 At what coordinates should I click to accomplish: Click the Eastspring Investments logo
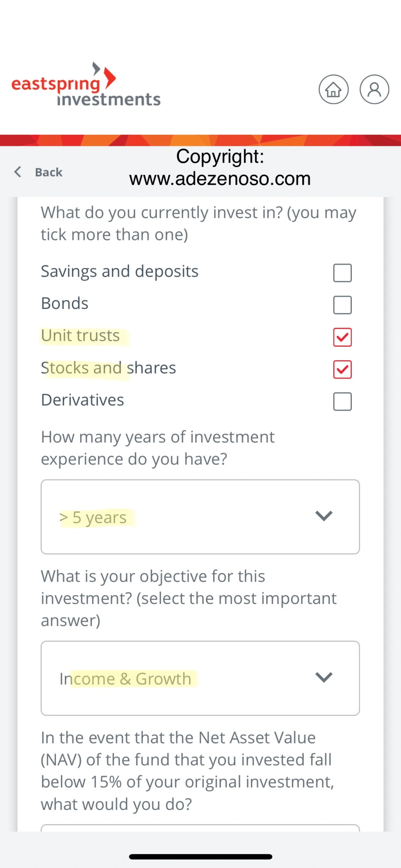86,84
